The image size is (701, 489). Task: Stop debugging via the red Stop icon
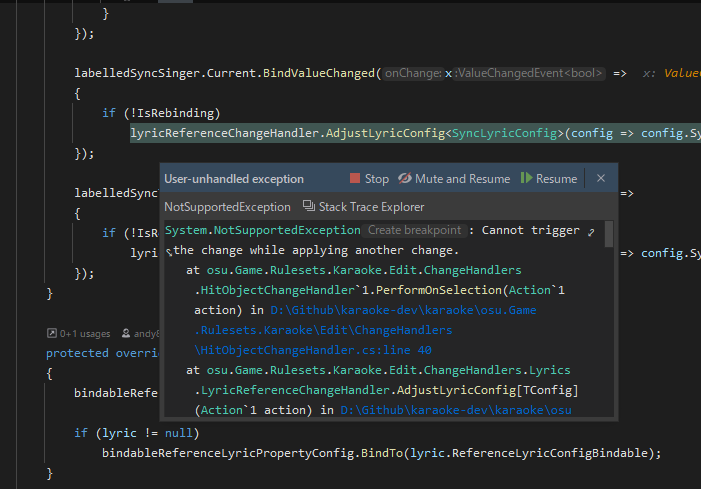[x=355, y=178]
